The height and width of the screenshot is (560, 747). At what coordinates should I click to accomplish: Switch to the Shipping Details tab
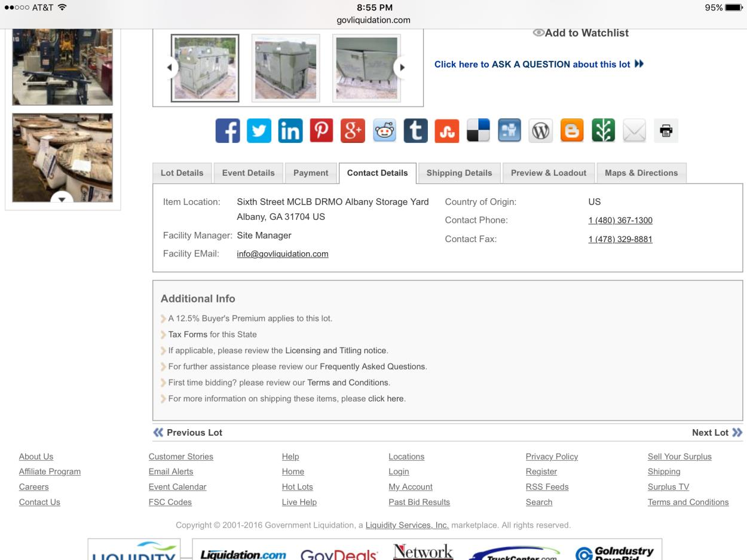459,173
